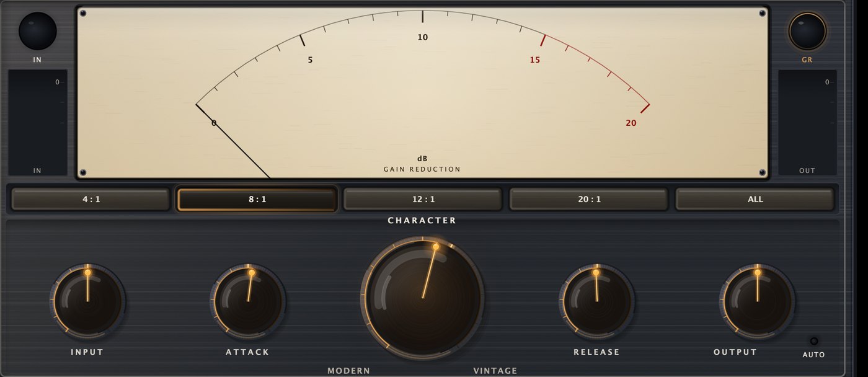Click the OUT level meter
This screenshot has width=868, height=377.
[x=807, y=122]
